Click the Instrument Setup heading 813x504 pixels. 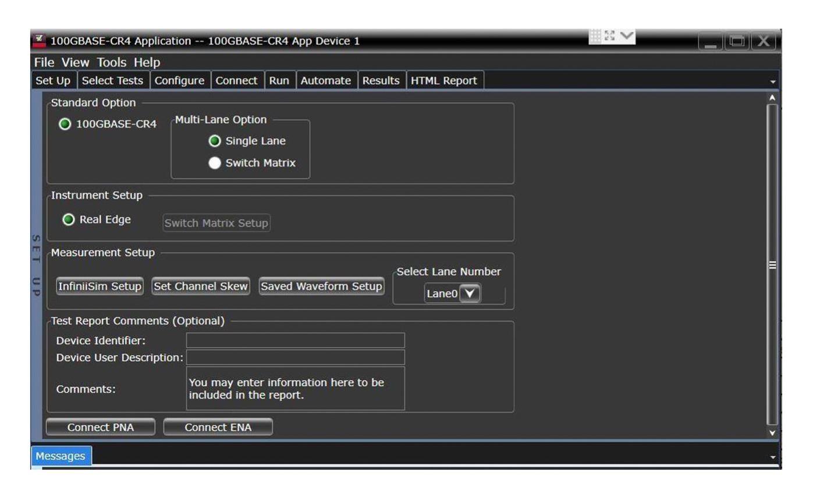tap(97, 195)
